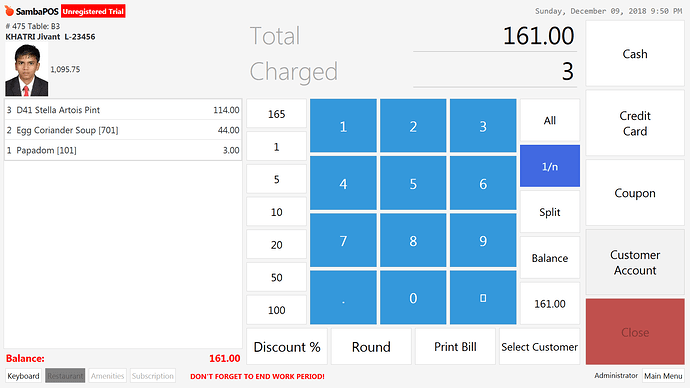Click the SambaPOS logo icon
Viewport: 690px width, 388px height.
[x=9, y=11]
